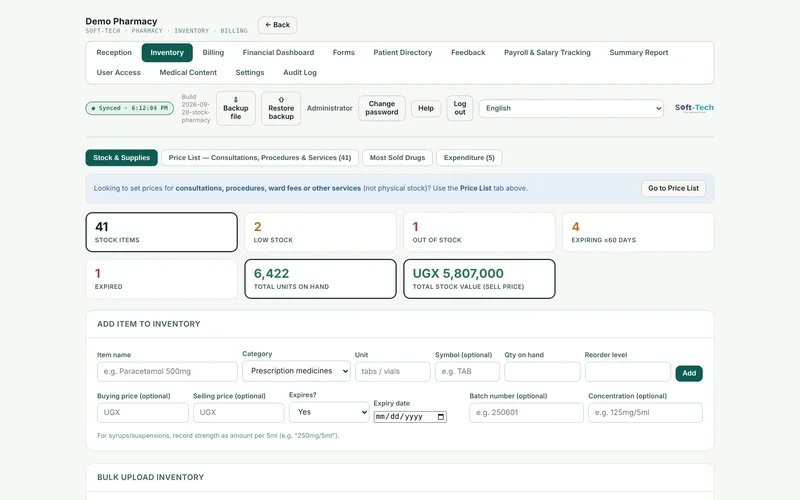This screenshot has height=500, width=800.
Task: Open the Most Sold Drugs sub-tab
Action: [397, 158]
